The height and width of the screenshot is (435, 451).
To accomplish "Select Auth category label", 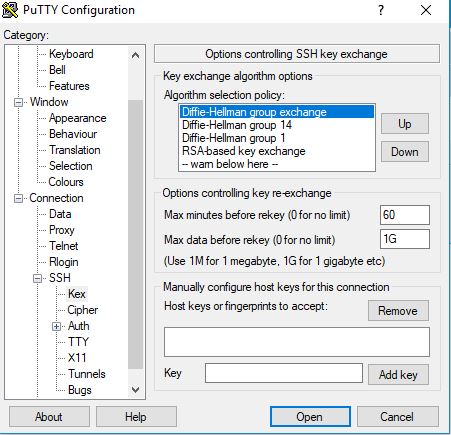I will coord(79,326).
